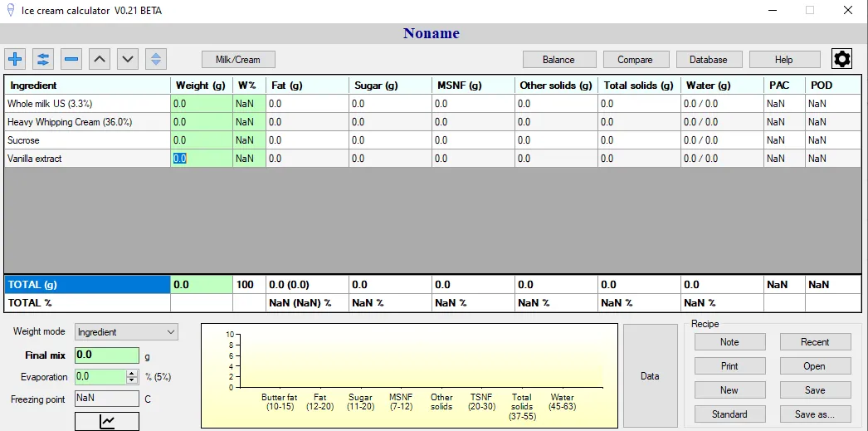
Task: Decrease Evaporation with the spinner down arrow
Action: point(132,380)
